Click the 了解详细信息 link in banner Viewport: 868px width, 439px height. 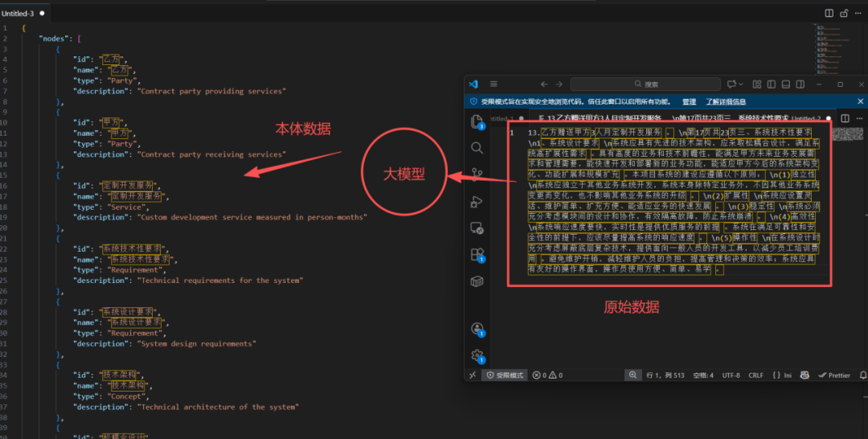(726, 102)
